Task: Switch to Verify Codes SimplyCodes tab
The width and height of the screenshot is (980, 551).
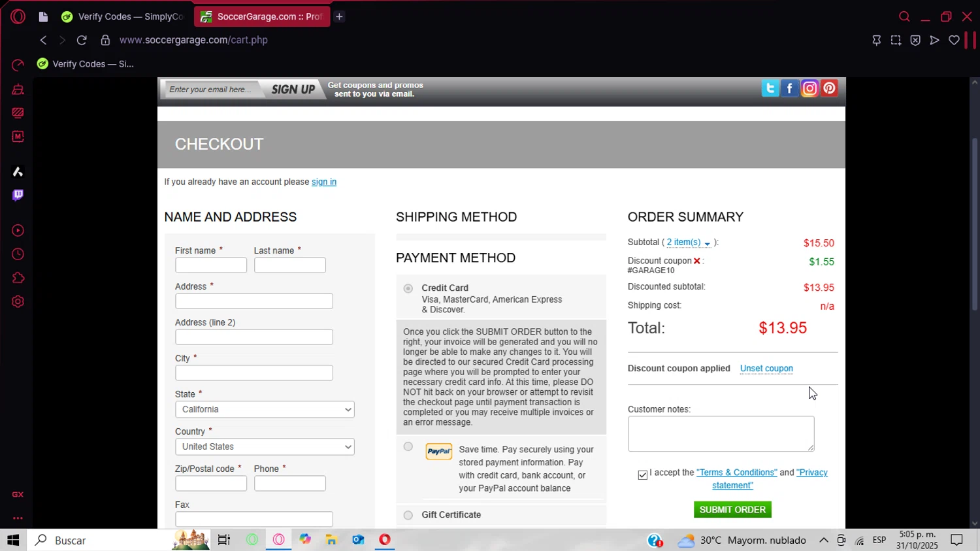Action: pos(123,17)
